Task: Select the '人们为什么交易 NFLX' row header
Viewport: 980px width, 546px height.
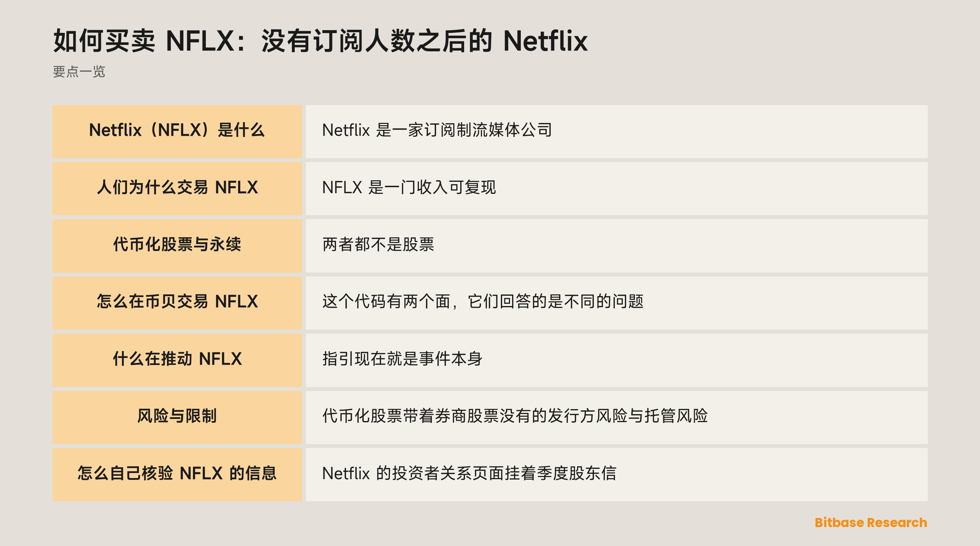Action: [177, 188]
